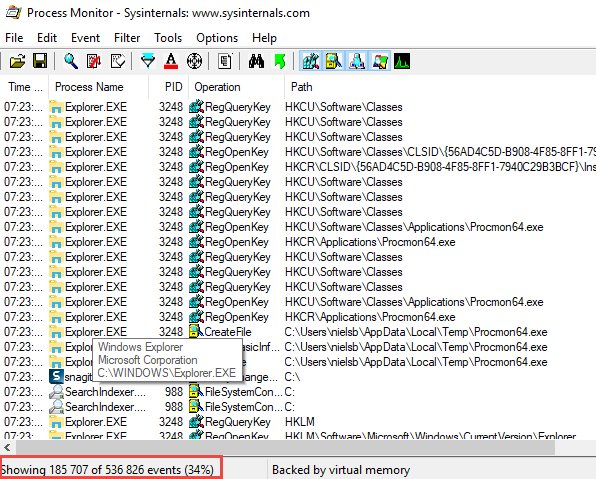The image size is (596, 479).
Task: Sort by the Path column header
Action: 440,87
